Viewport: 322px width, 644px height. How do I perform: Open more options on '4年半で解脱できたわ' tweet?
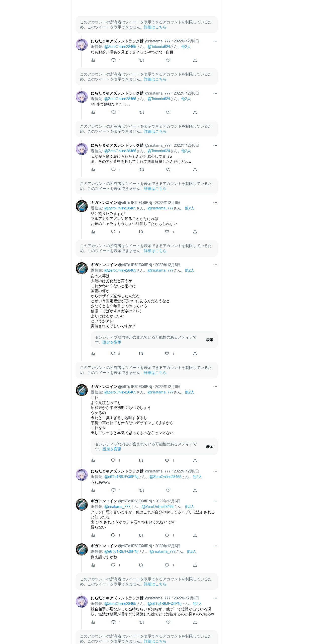pos(215,93)
